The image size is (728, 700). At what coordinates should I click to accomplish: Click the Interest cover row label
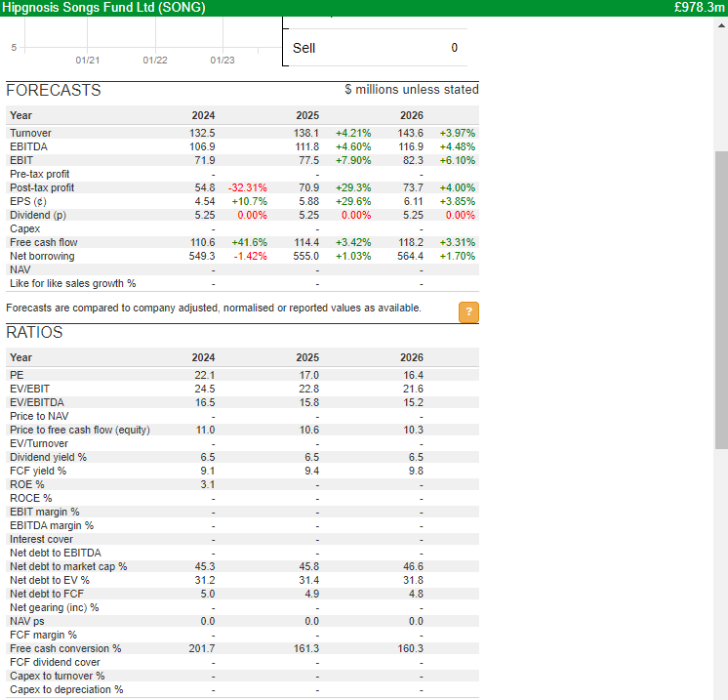coord(41,539)
